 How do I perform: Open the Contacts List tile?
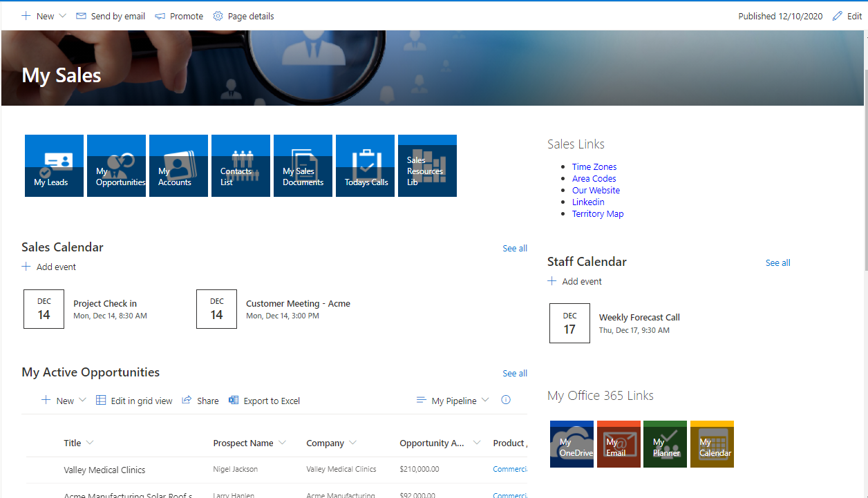click(240, 166)
